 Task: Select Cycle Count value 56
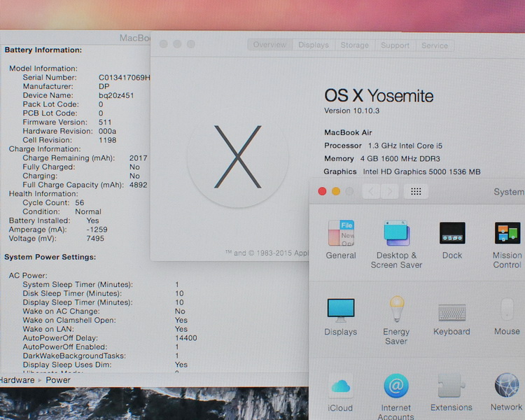[79, 202]
